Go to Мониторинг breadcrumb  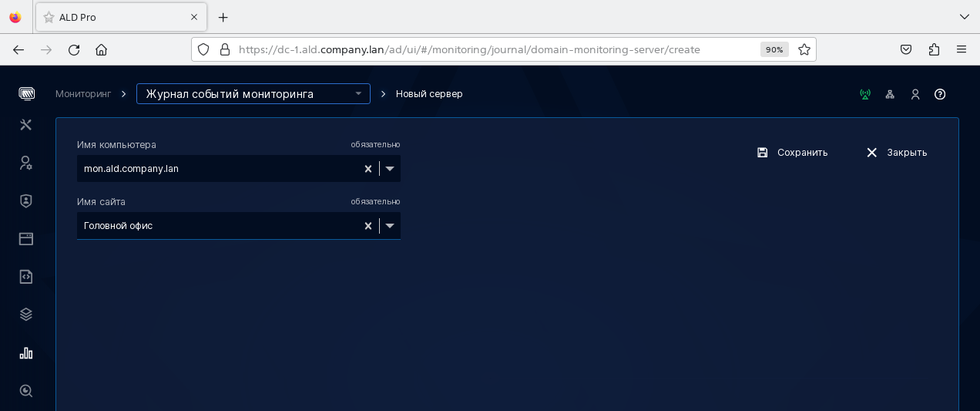point(83,94)
